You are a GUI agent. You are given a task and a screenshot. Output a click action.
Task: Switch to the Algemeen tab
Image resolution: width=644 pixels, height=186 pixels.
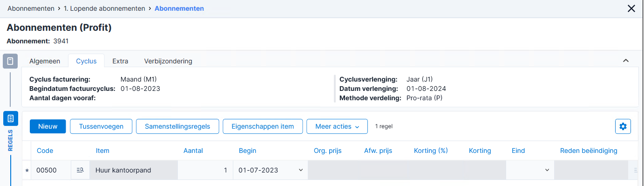coord(45,61)
